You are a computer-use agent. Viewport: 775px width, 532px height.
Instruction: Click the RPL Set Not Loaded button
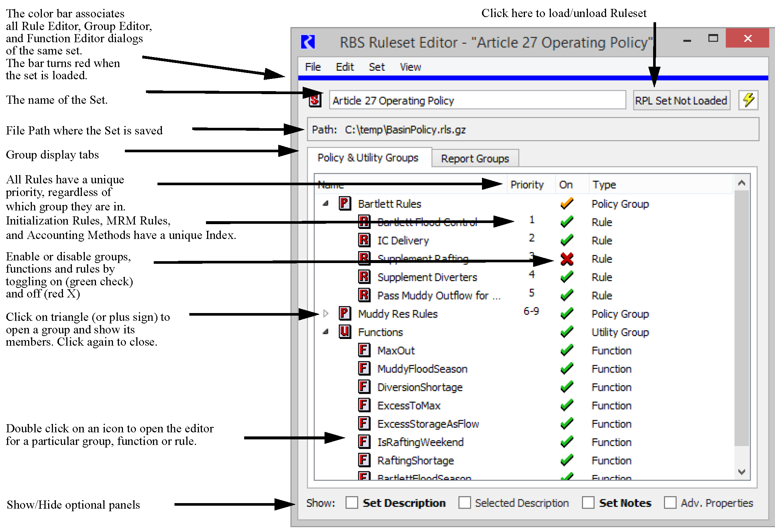[x=681, y=100]
